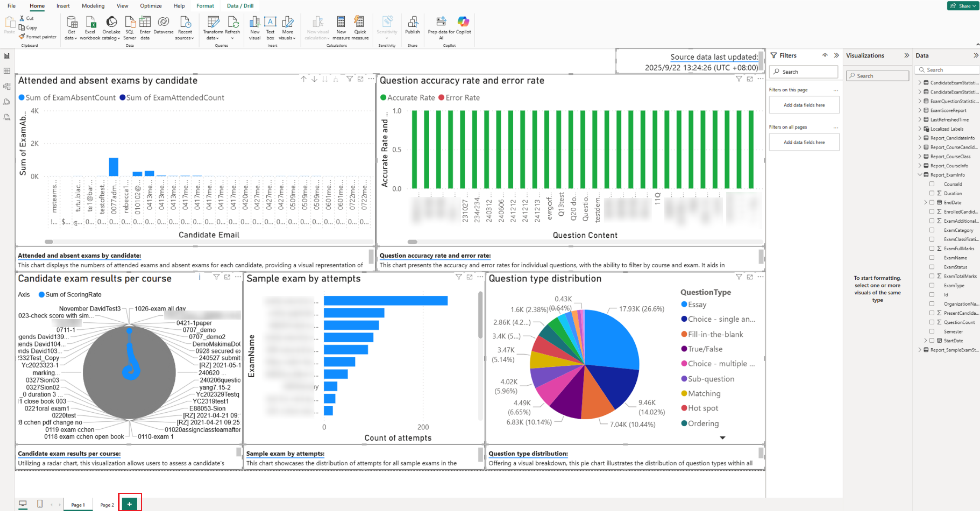
Task: Switch to Page 2 tab
Action: coord(107,505)
